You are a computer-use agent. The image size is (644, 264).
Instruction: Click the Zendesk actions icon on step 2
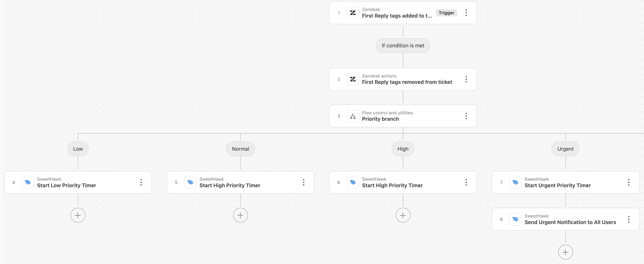click(353, 79)
